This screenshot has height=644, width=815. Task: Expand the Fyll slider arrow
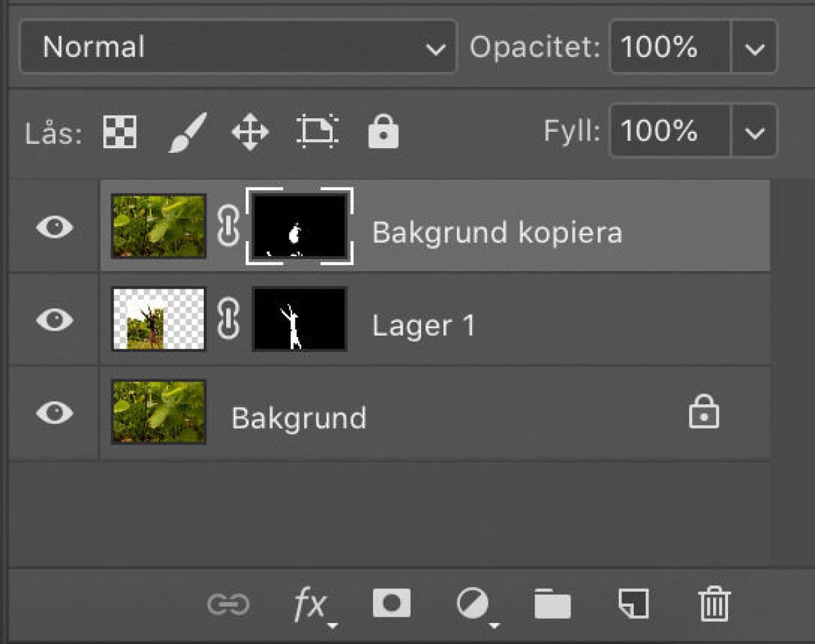click(754, 130)
